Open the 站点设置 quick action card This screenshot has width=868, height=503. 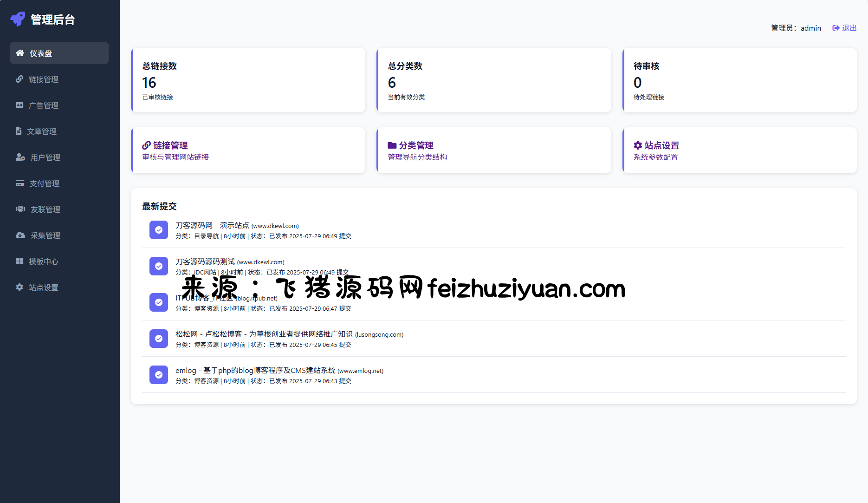(739, 150)
